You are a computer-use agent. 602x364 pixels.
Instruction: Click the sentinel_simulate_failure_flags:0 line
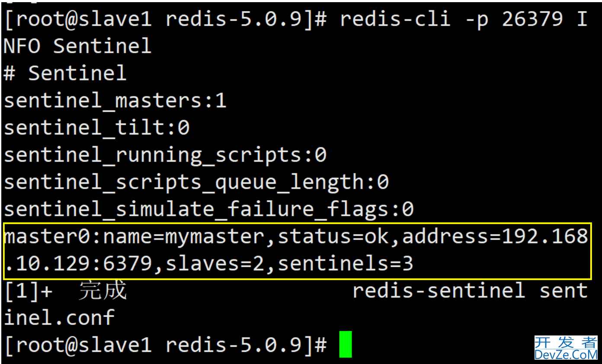coord(208,210)
